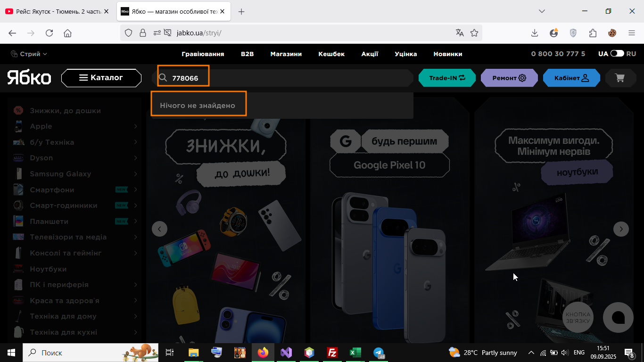
Task: Open the Краса та здоров'я category
Action: point(65,301)
